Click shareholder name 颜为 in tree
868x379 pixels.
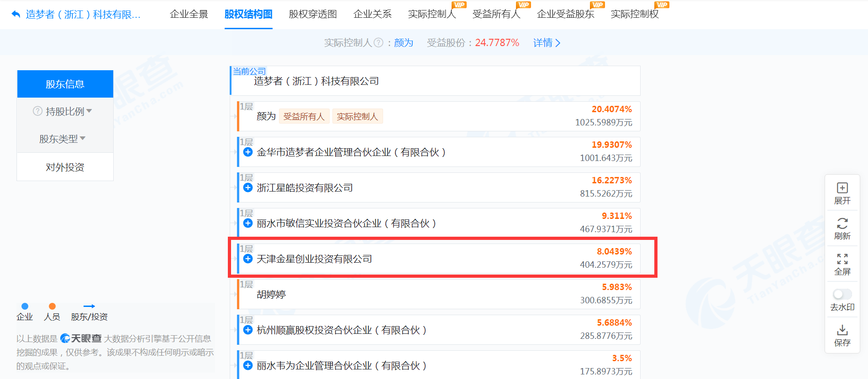[x=266, y=116]
